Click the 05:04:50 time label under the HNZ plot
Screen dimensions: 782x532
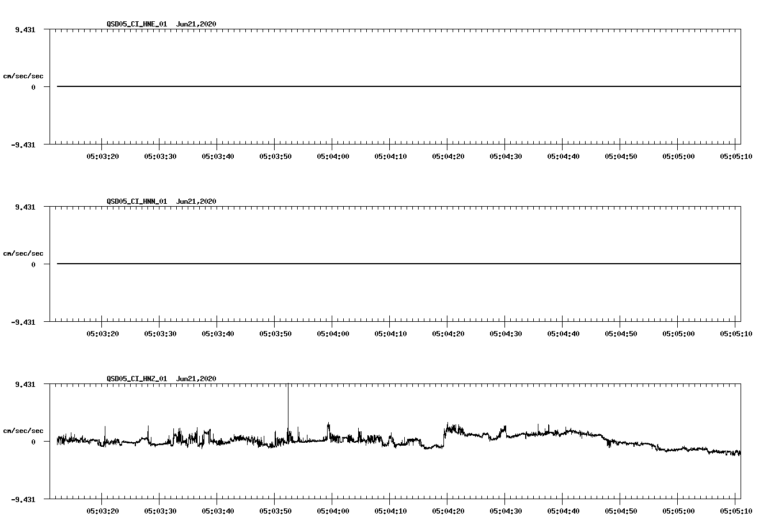pos(621,511)
